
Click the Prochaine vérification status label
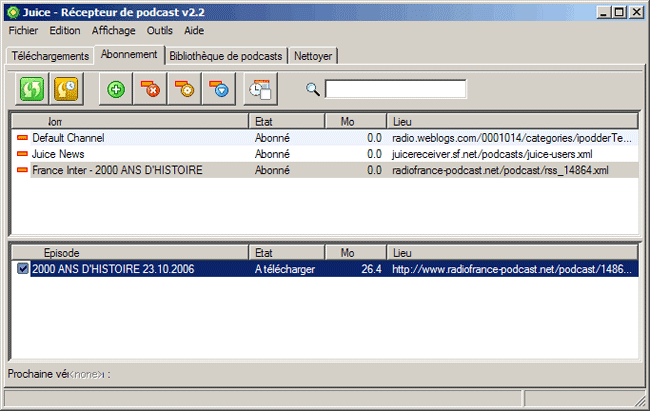[x=59, y=374]
